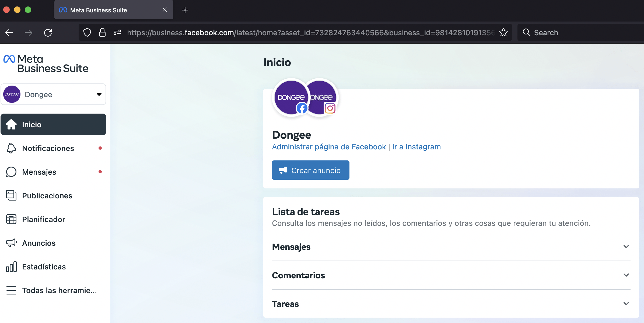Click the Dongee page name heading
The height and width of the screenshot is (323, 644).
[292, 135]
